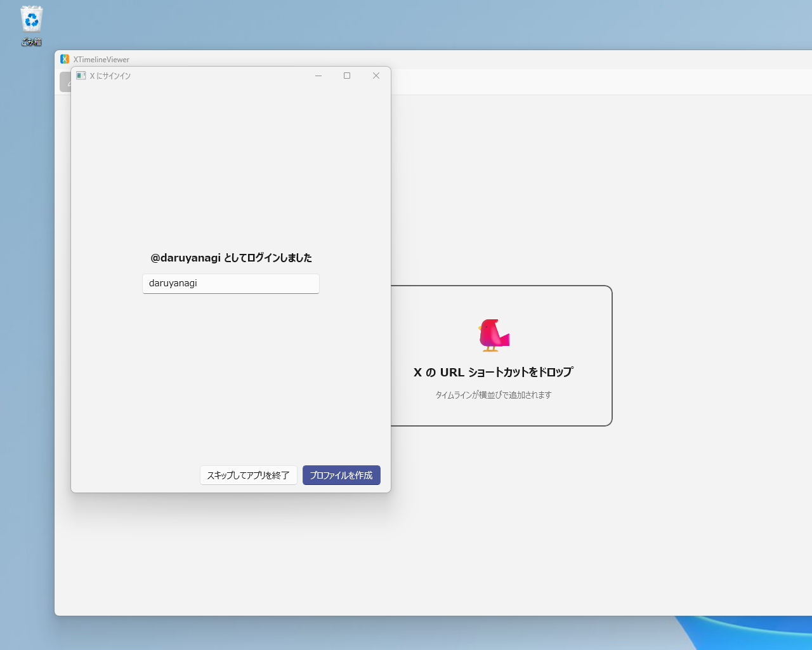This screenshot has height=650, width=812.
Task: Focus the daruyanagi profile name field
Action: tap(231, 284)
